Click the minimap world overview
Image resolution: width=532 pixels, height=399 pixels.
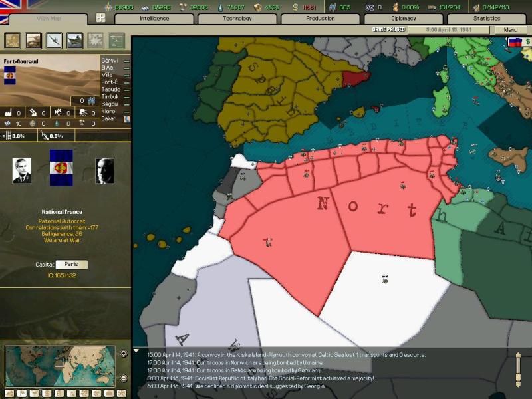[x=60, y=366]
